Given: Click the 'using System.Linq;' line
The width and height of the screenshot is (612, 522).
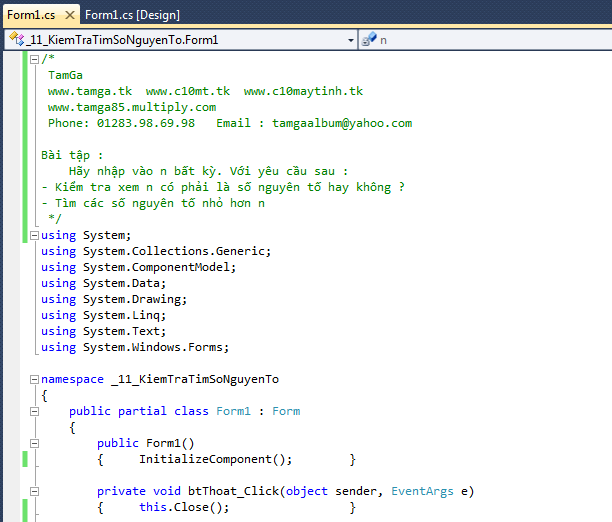Looking at the screenshot, I should 103,315.
